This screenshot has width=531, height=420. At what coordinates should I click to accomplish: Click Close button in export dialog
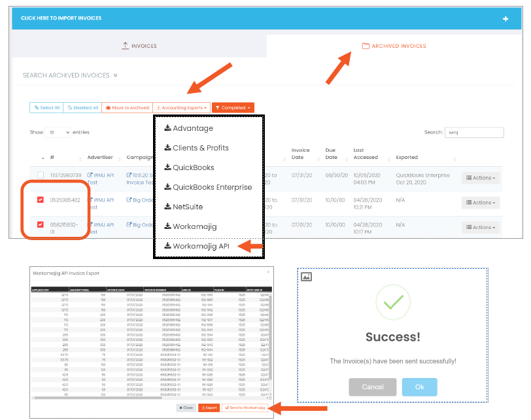click(x=186, y=408)
